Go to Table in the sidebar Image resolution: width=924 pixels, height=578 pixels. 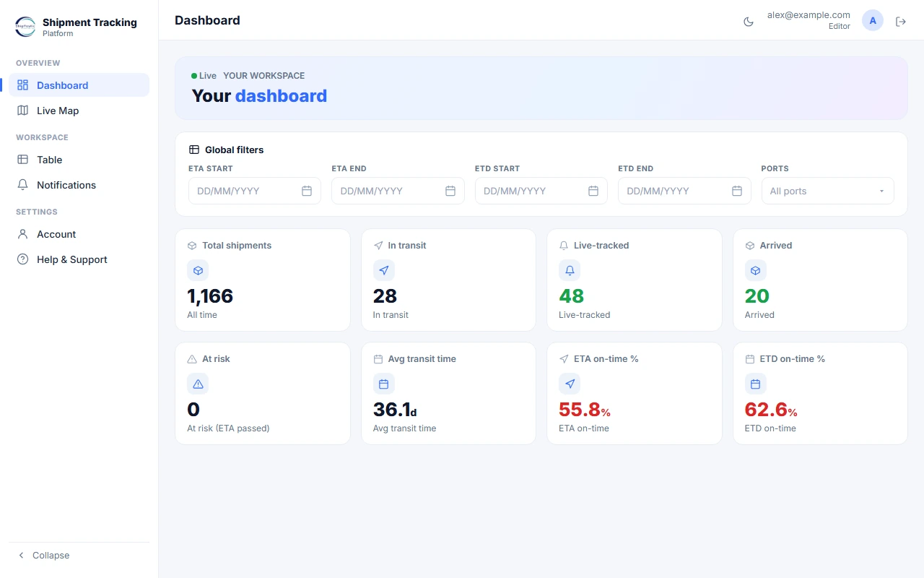(79, 160)
